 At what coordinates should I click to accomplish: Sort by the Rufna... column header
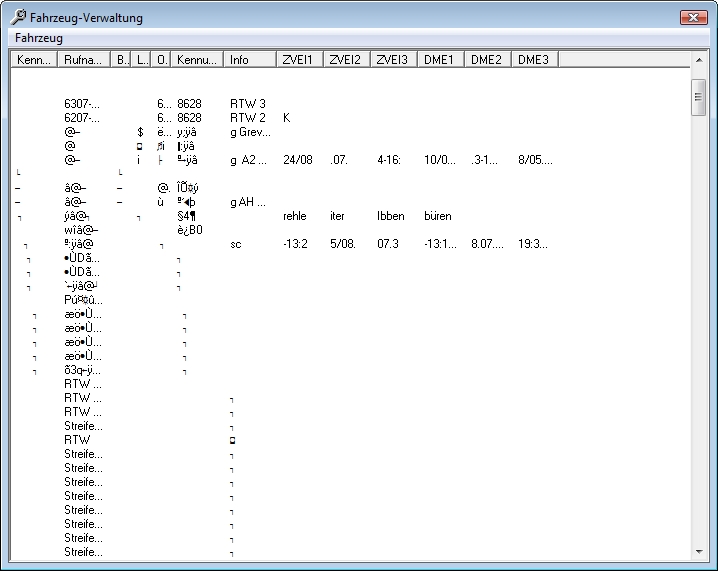82,60
